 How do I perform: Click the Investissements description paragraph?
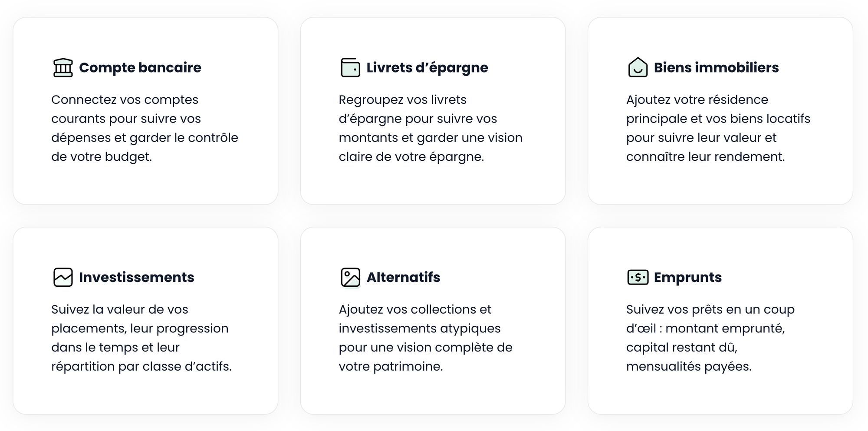141,338
